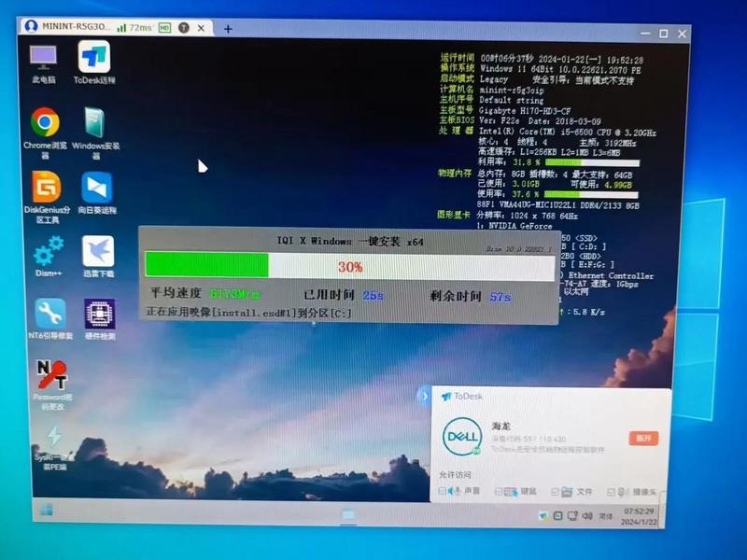The width and height of the screenshot is (747, 560).
Task: Launch the DiskGenius分区工具 icon
Action: click(47, 197)
